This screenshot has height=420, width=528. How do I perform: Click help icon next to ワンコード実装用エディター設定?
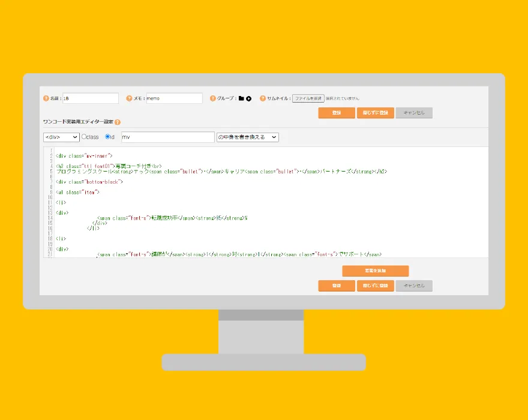coord(118,122)
